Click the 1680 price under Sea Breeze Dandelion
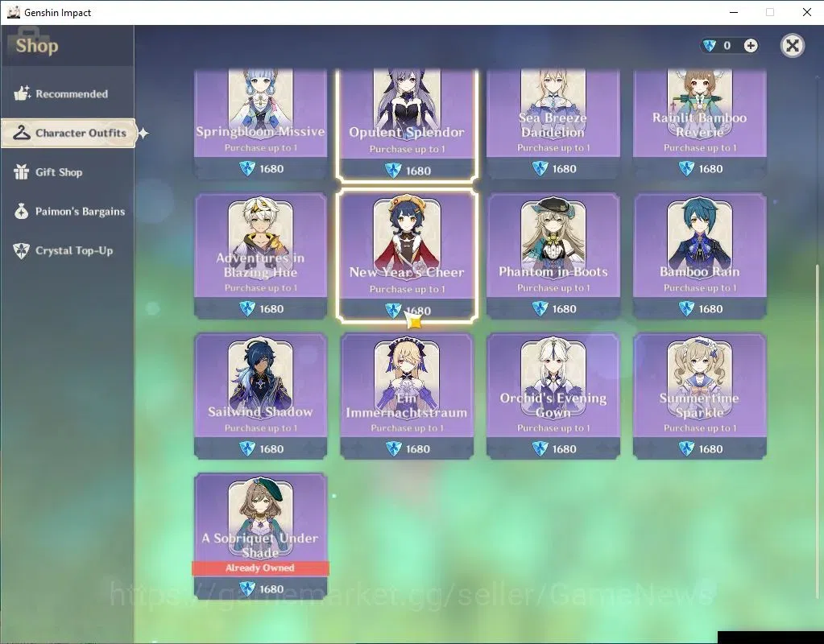 pyautogui.click(x=565, y=168)
